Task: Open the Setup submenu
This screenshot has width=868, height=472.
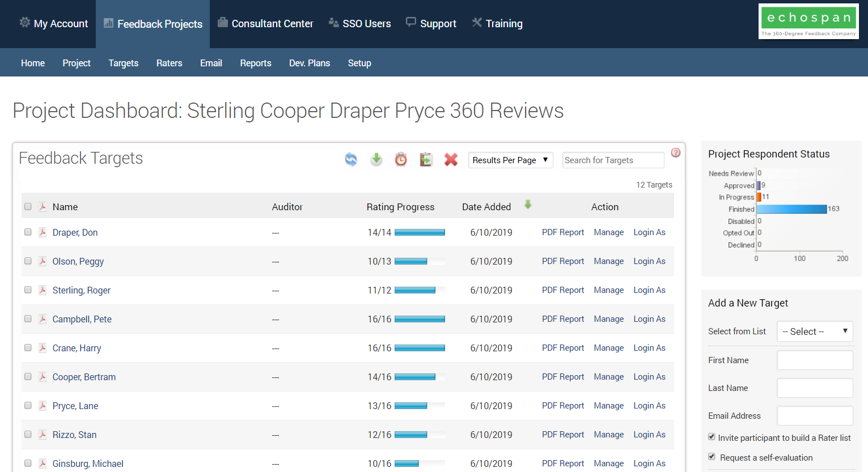Action: click(359, 63)
